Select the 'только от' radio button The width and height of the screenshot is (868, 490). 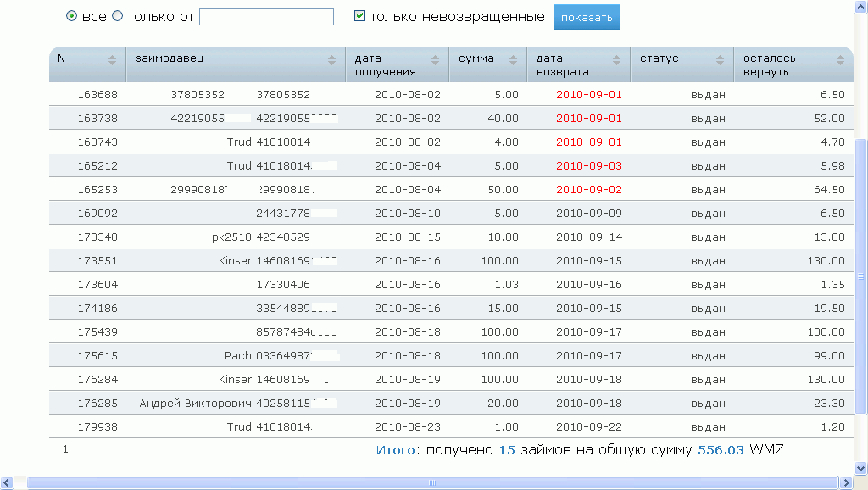coord(118,16)
